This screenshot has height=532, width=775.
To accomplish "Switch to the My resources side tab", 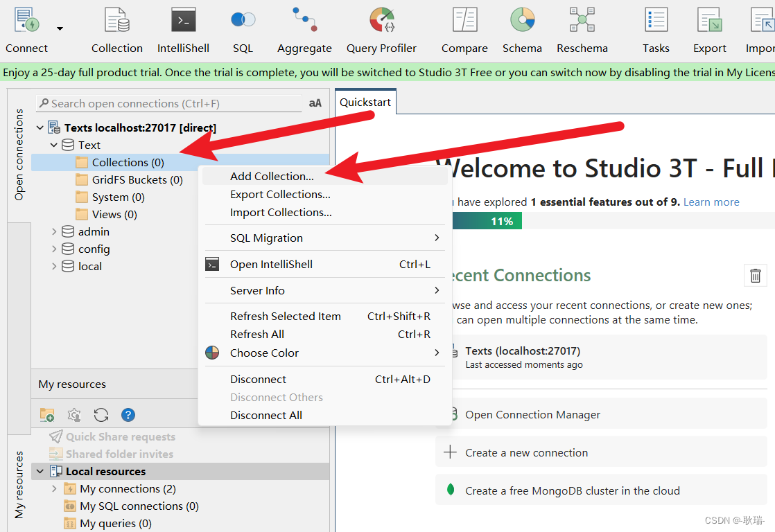I will (19, 484).
